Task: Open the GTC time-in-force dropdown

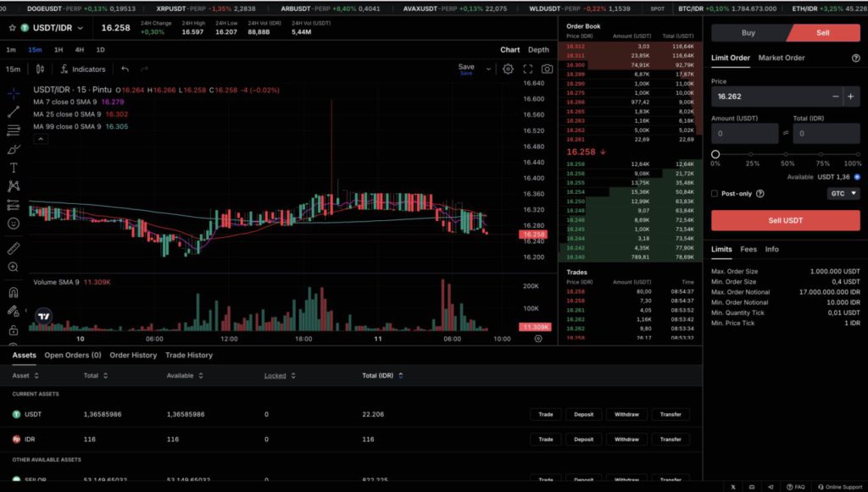Action: (x=843, y=193)
